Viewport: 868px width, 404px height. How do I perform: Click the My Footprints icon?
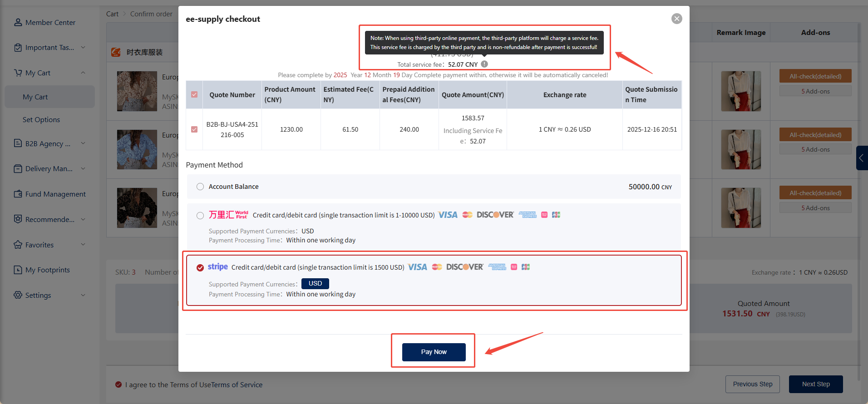(x=18, y=270)
